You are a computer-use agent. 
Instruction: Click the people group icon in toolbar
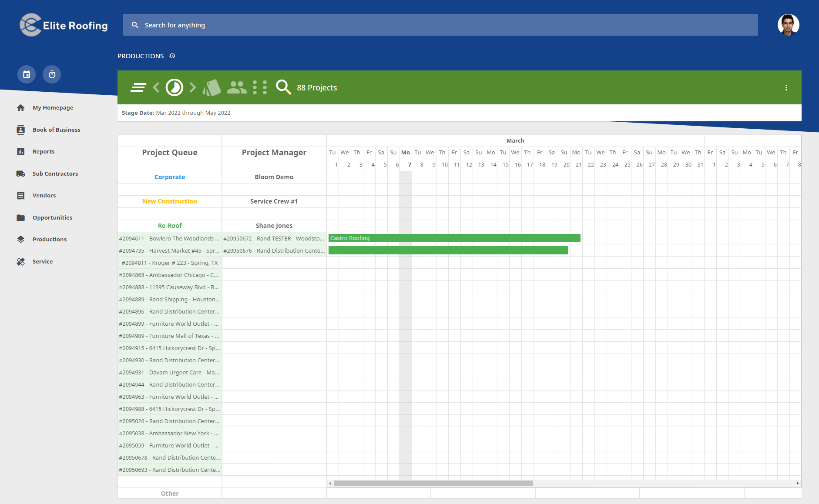(x=237, y=87)
